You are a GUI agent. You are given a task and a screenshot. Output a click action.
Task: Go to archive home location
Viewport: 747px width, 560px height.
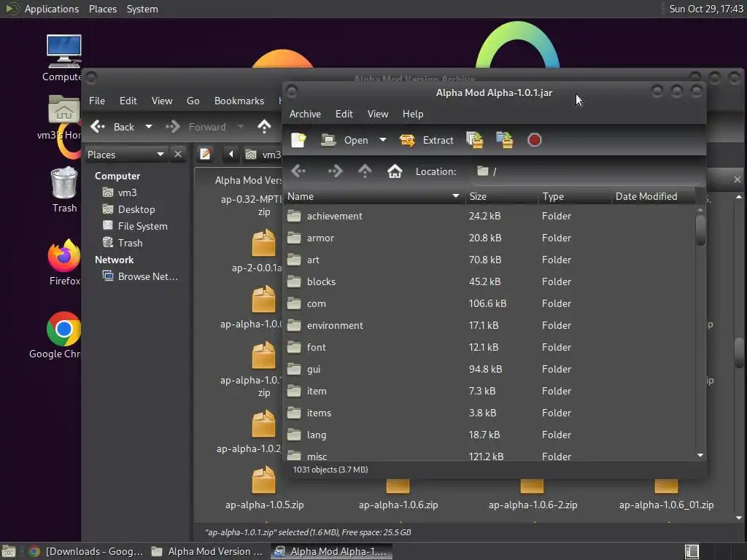(395, 171)
